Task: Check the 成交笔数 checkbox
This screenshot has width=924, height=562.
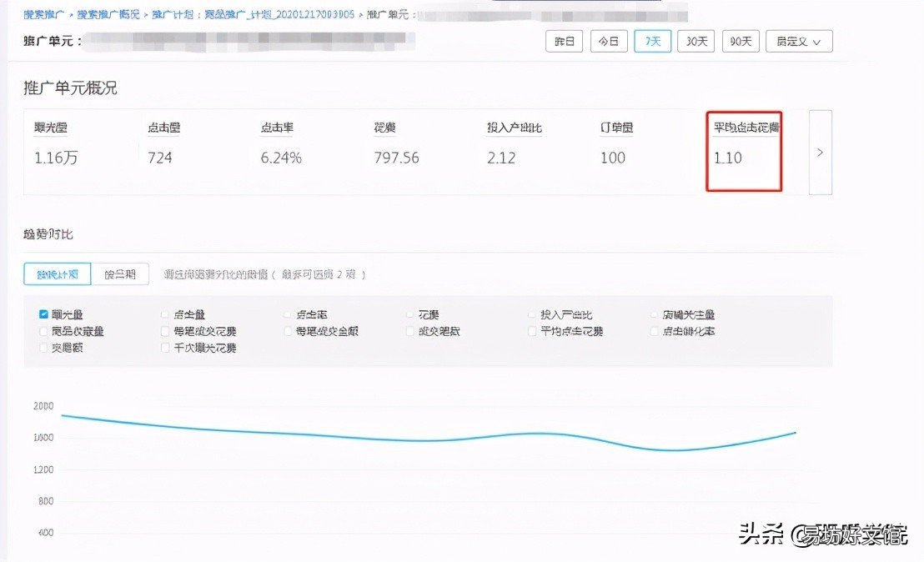Action: point(409,331)
